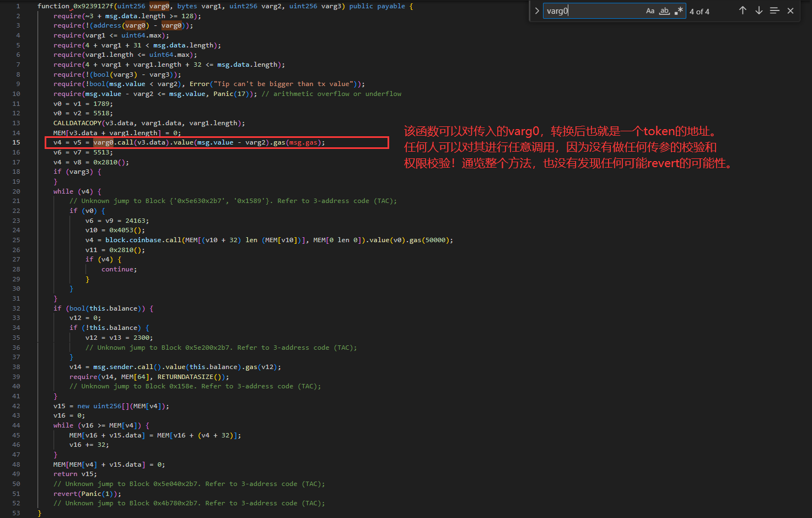Click 'v4 = v8 = 0x2810();' line
812x518 pixels.
pyautogui.click(x=91, y=162)
